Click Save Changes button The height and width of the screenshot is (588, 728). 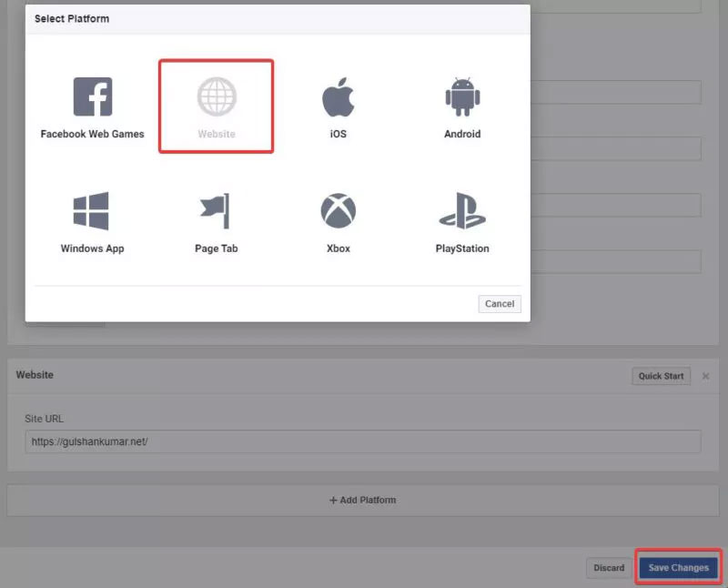tap(678, 567)
